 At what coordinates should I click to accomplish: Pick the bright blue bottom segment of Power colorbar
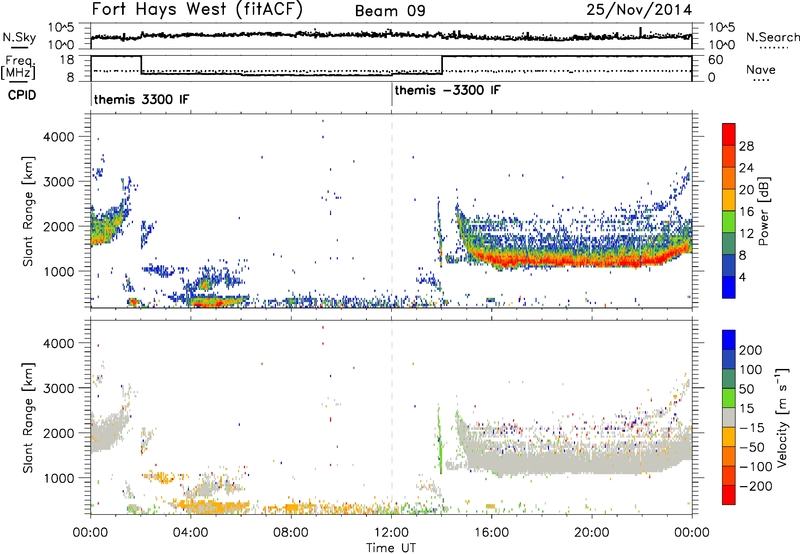click(x=729, y=287)
